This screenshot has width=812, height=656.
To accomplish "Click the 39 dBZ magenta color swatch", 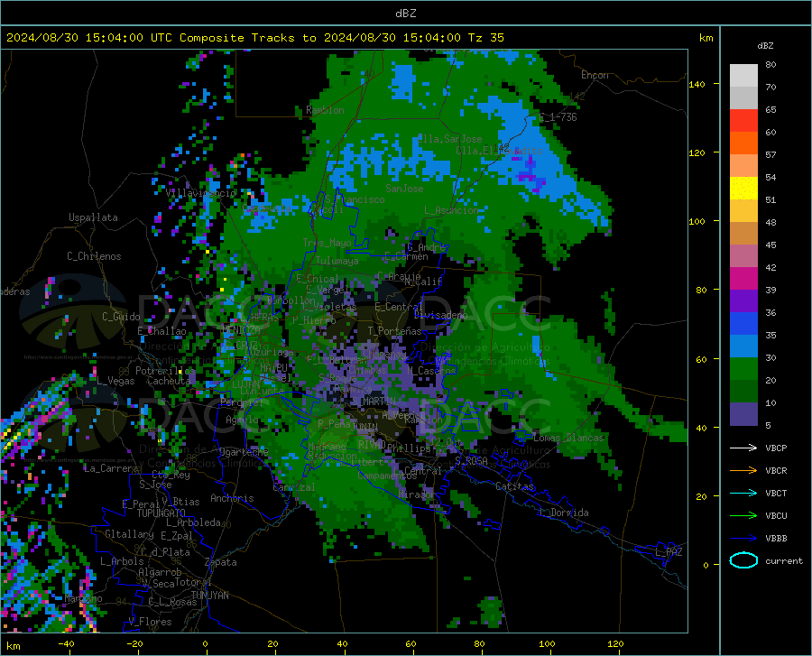I will coord(743,278).
